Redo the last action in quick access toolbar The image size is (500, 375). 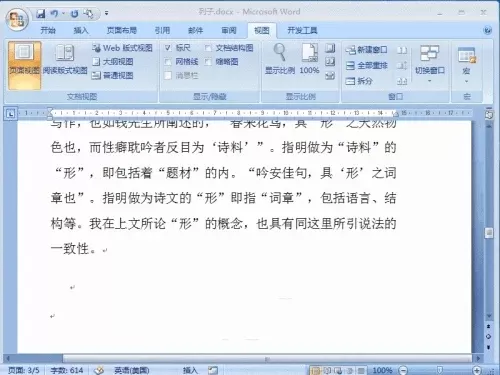74,14
